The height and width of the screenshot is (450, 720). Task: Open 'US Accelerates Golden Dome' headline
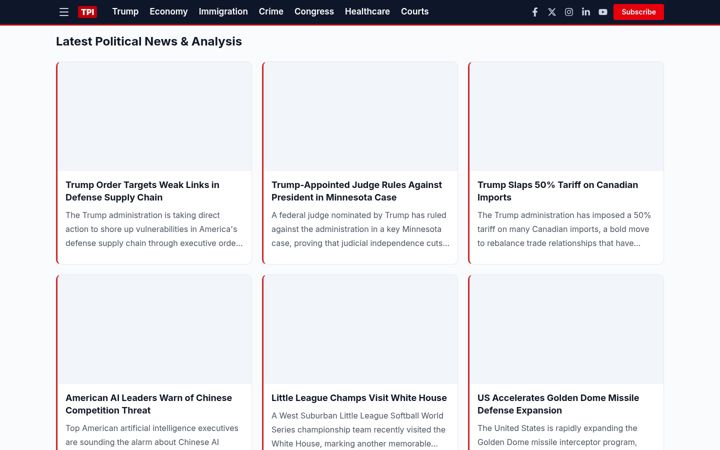(x=558, y=404)
